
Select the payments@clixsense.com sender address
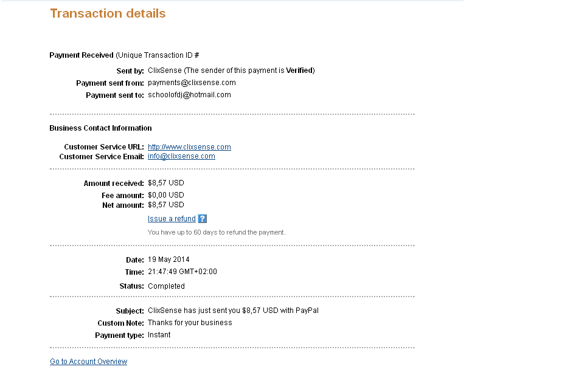tap(192, 83)
